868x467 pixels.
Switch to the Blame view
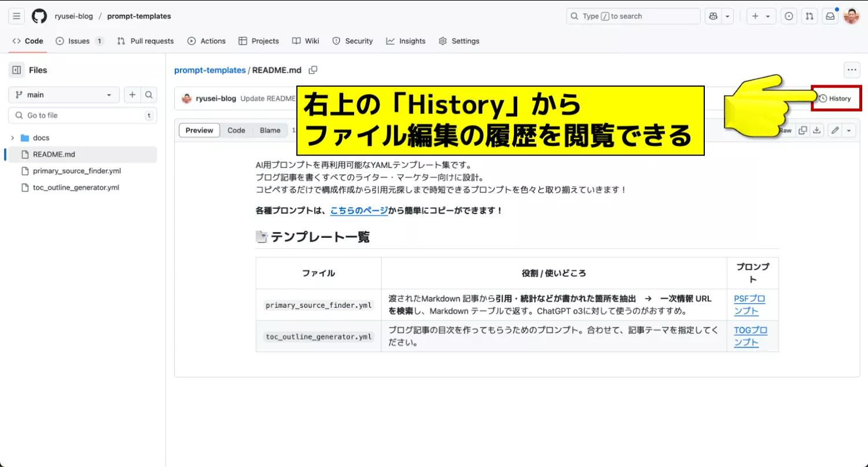pyautogui.click(x=270, y=130)
